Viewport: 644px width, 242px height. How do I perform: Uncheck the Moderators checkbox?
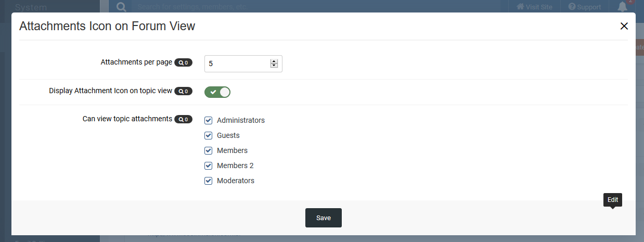209,181
